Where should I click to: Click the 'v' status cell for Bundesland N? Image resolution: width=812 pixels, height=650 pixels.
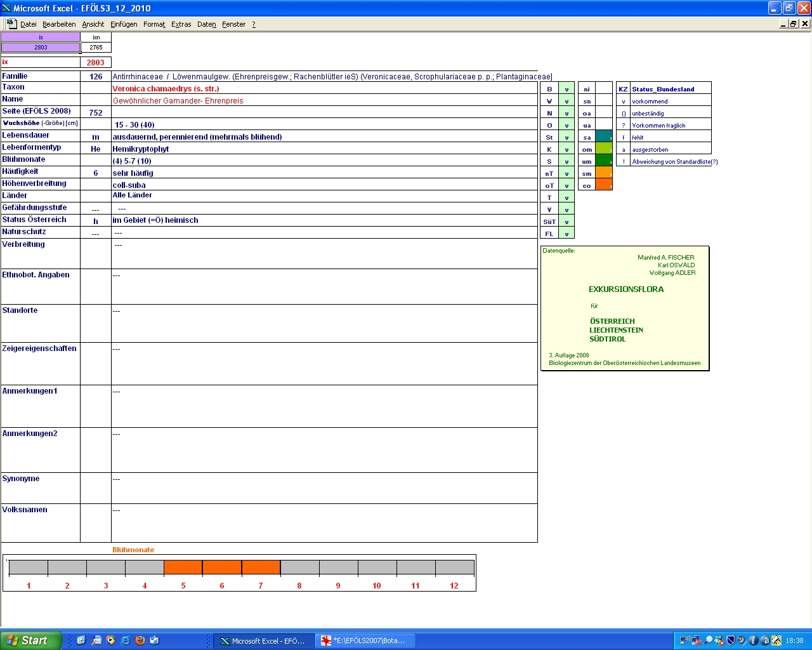(566, 113)
